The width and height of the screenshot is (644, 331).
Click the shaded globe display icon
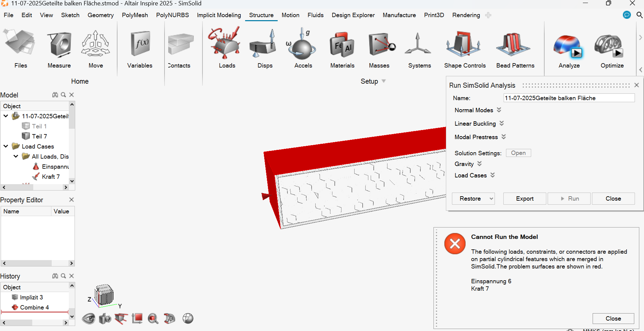pos(188,318)
